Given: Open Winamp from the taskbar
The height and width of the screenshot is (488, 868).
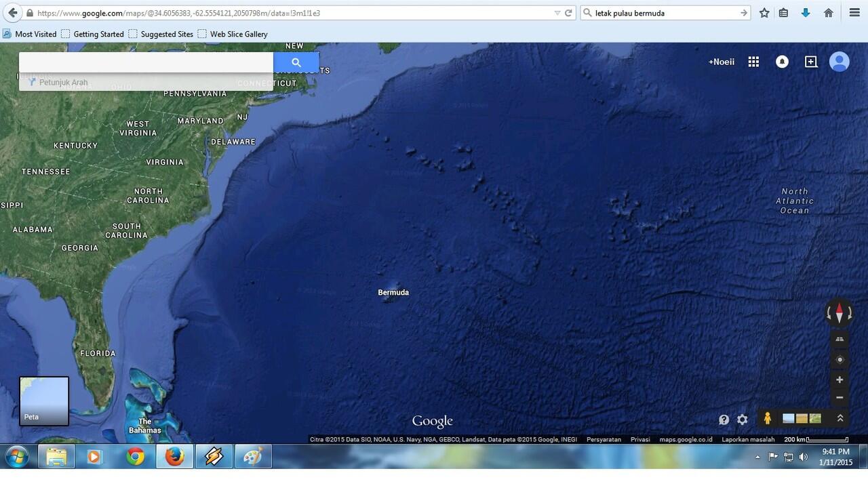Looking at the screenshot, I should [214, 457].
